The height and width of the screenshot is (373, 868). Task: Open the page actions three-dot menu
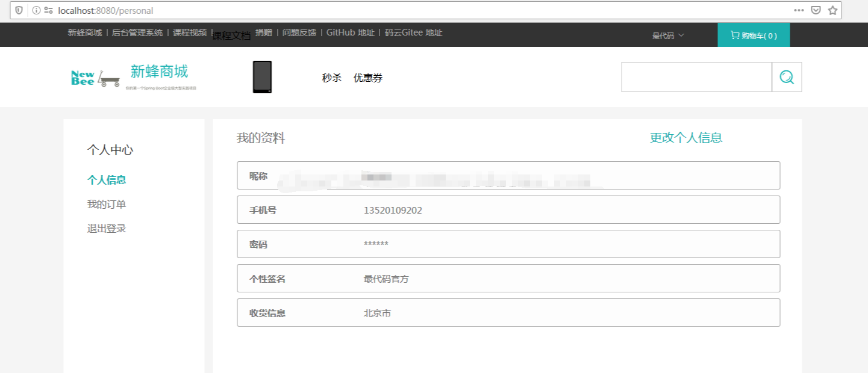799,10
